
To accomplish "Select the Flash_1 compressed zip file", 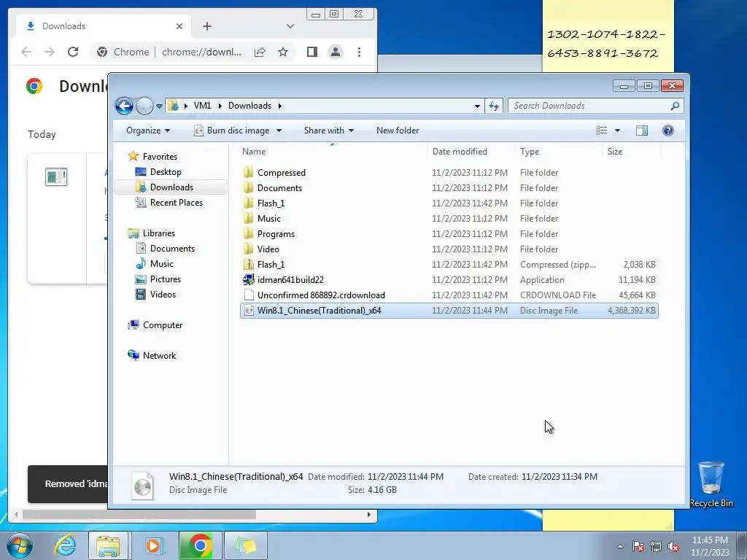I will [449, 264].
